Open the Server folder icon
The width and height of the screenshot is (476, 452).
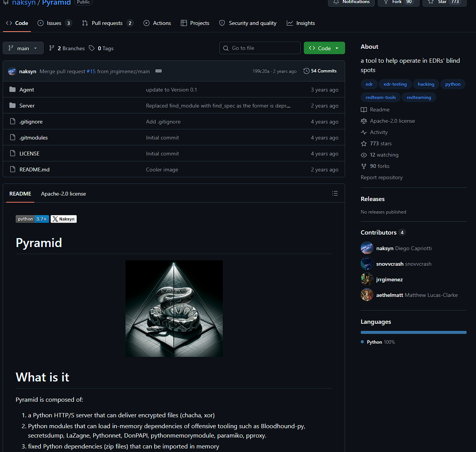click(12, 105)
